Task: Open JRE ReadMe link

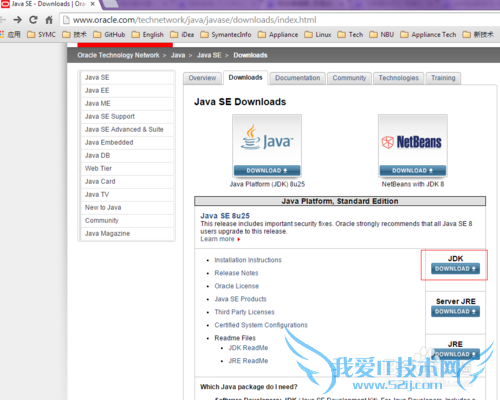Action: point(248,361)
